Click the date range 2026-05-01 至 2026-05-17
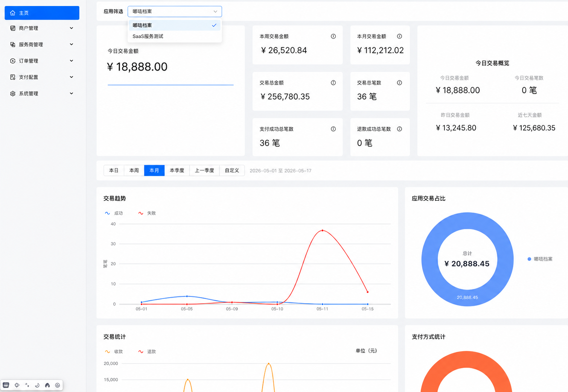Image resolution: width=568 pixels, height=392 pixels. tap(280, 171)
